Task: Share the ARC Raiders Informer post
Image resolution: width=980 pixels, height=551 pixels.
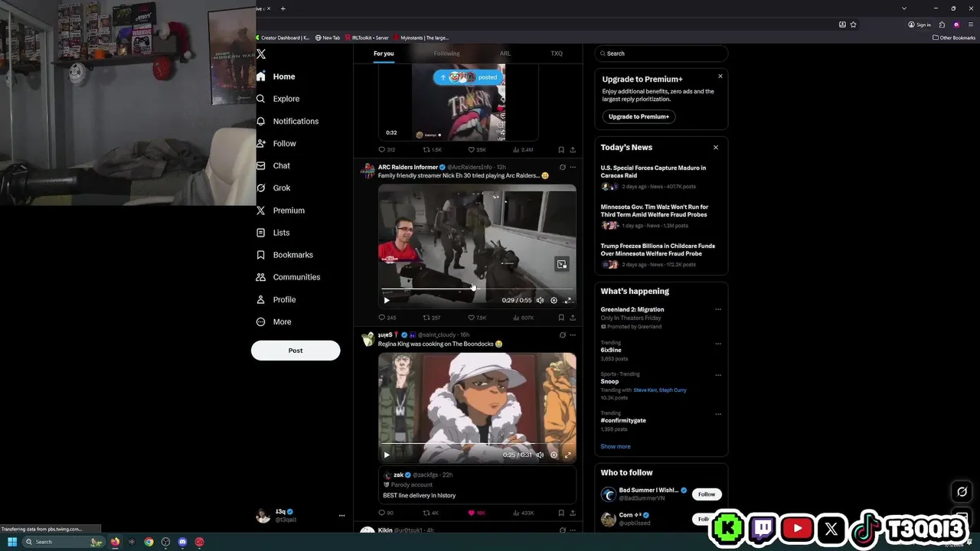Action: [x=573, y=318]
